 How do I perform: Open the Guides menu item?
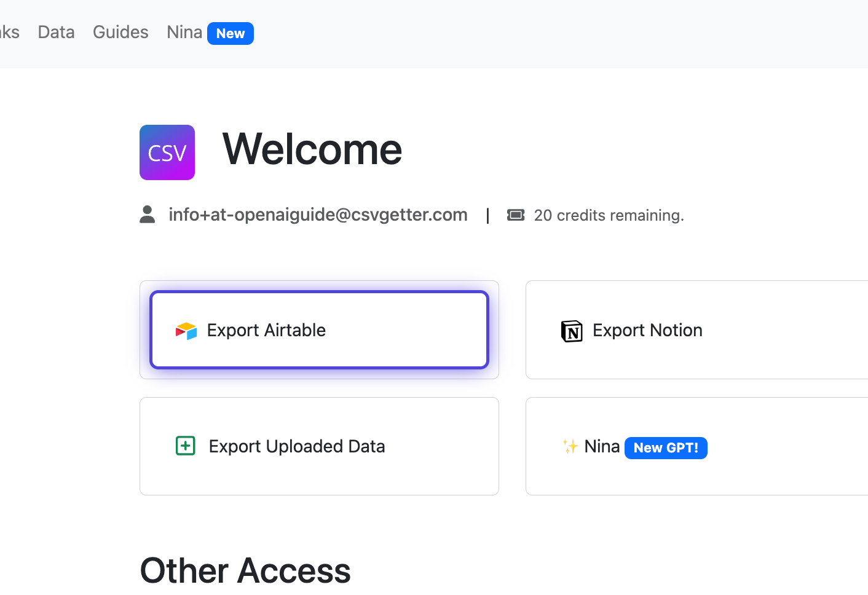tap(120, 32)
